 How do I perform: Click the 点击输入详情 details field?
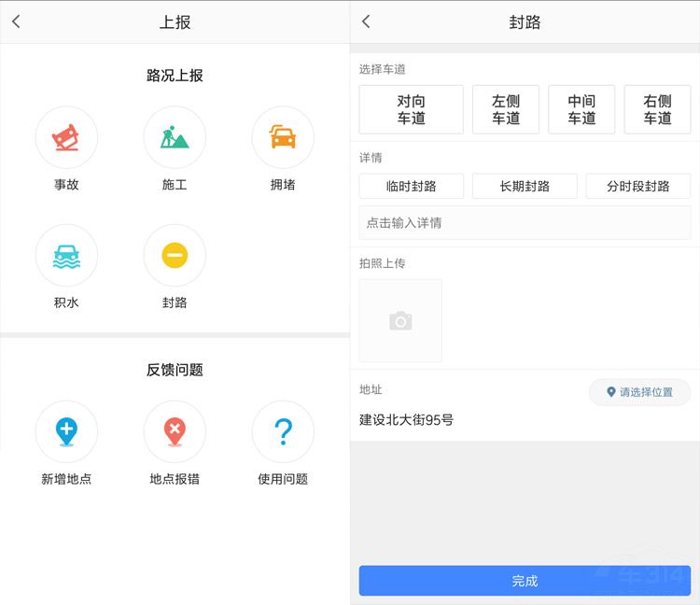525,223
